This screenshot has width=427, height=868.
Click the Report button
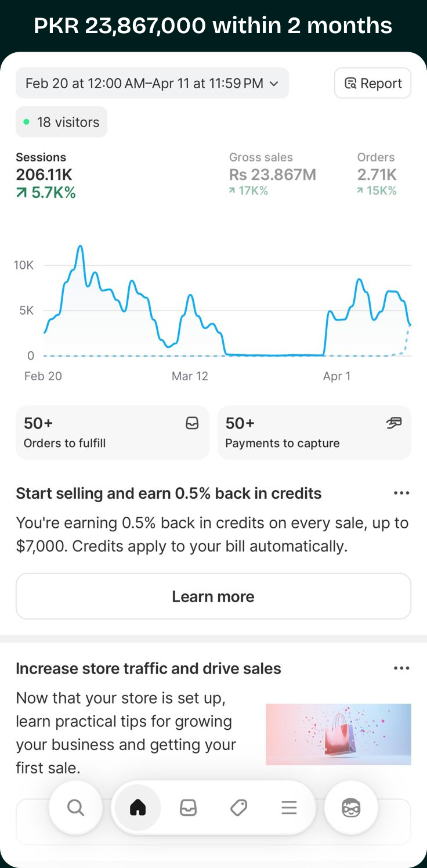372,83
